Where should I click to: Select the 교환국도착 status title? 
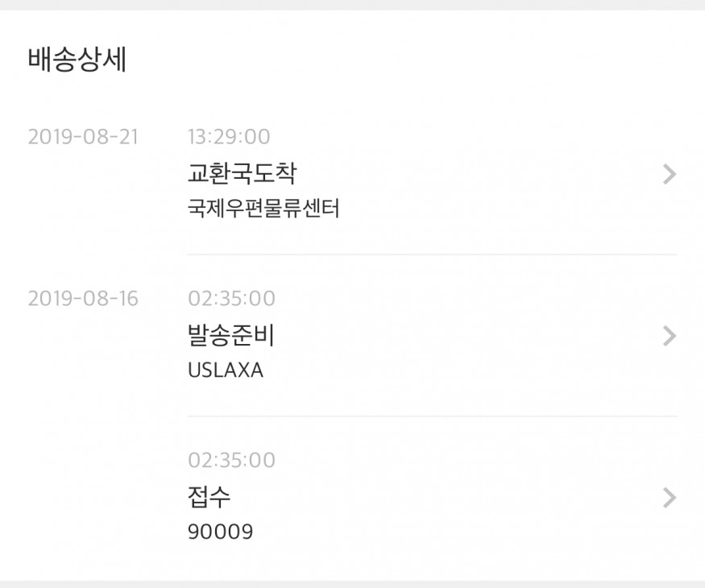(242, 173)
